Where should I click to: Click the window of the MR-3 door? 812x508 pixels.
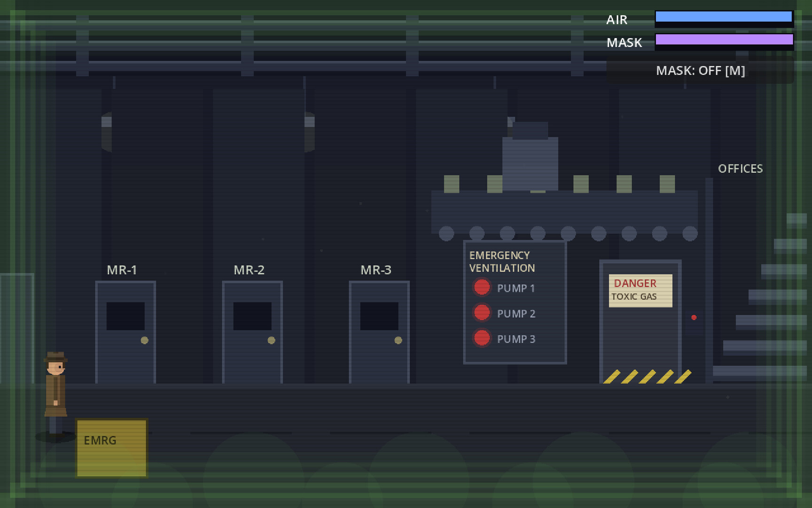pos(379,316)
